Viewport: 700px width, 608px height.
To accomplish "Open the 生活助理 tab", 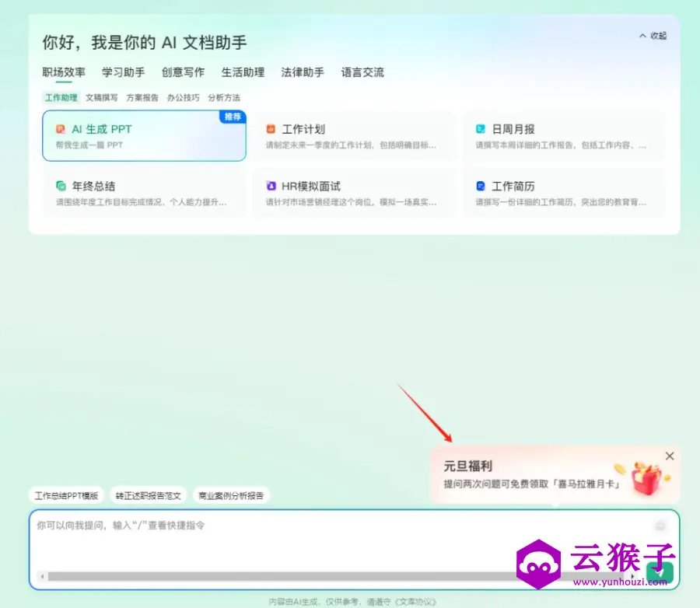I will pos(243,72).
